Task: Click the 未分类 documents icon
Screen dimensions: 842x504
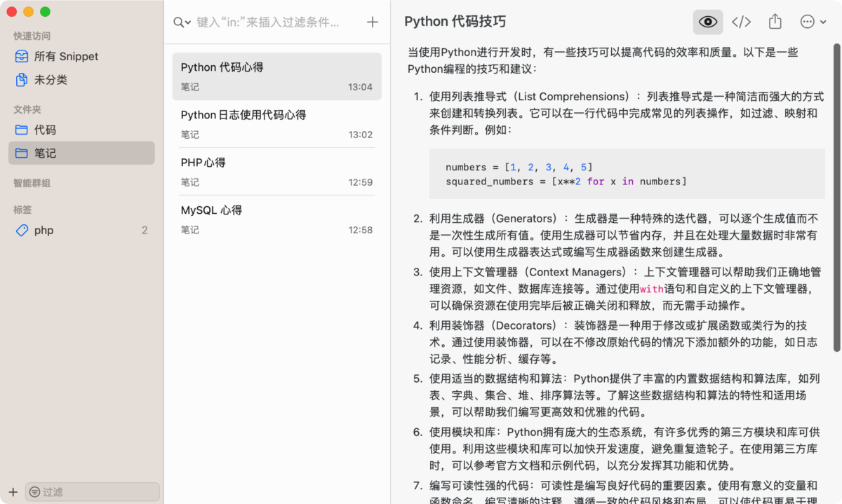Action: [22, 80]
